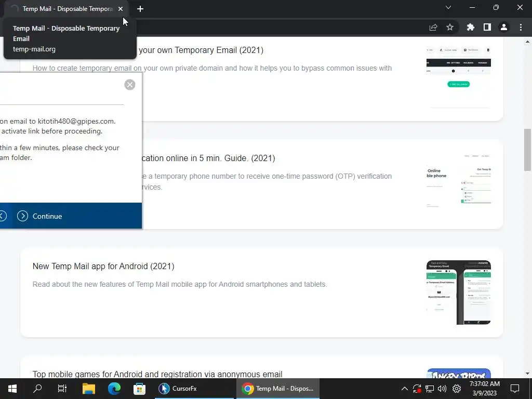532x399 pixels.
Task: Switch to the Chrome Temp Mail taskbar window
Action: 278,389
